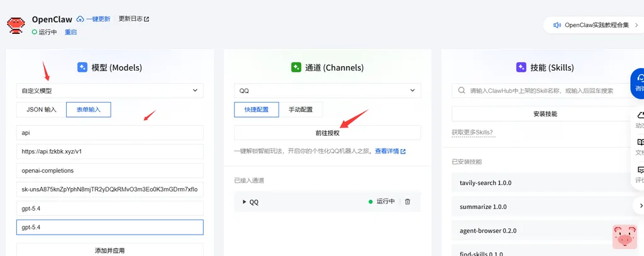The width and height of the screenshot is (644, 256).
Task: Click the 重启 restart link
Action: pos(70,32)
